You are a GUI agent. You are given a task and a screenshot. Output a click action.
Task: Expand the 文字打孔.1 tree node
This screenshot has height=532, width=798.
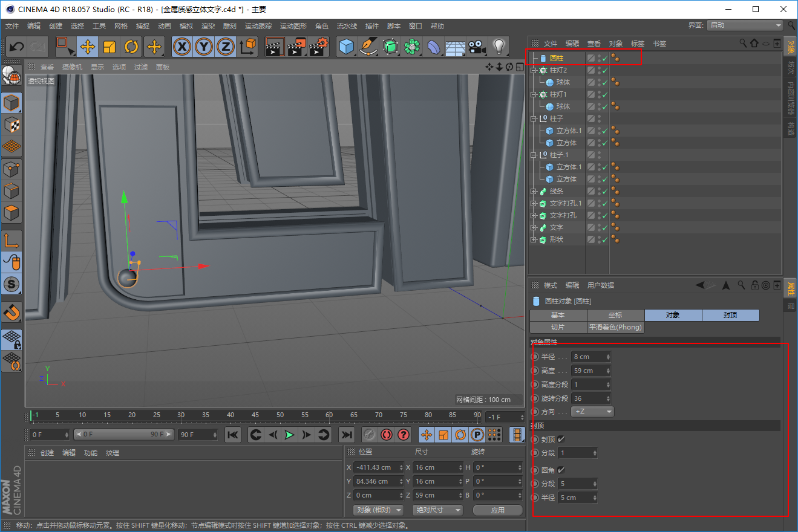pos(534,203)
